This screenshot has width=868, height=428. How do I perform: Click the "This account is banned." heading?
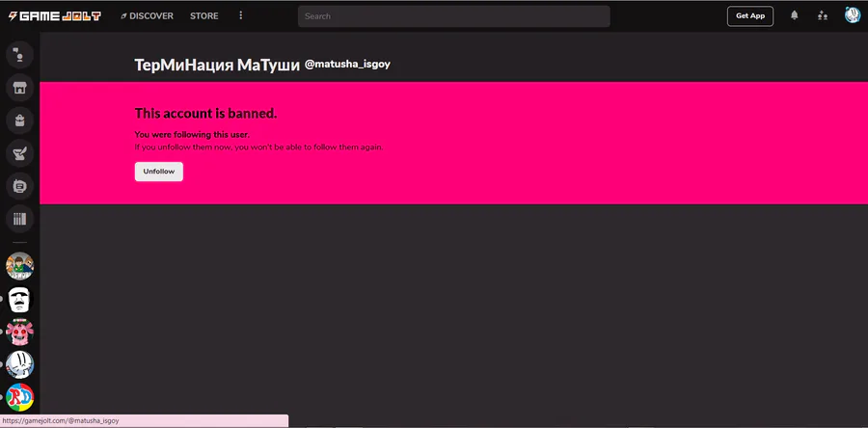point(206,114)
